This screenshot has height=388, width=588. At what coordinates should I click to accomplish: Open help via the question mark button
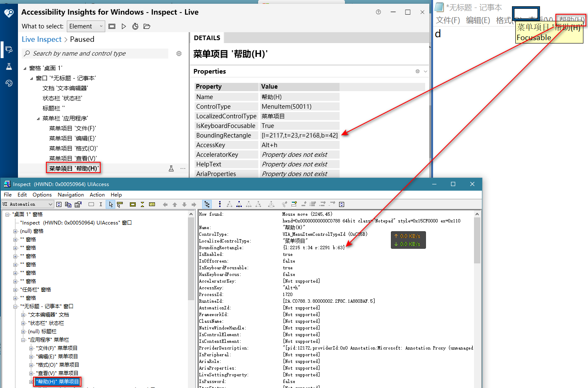(x=378, y=12)
